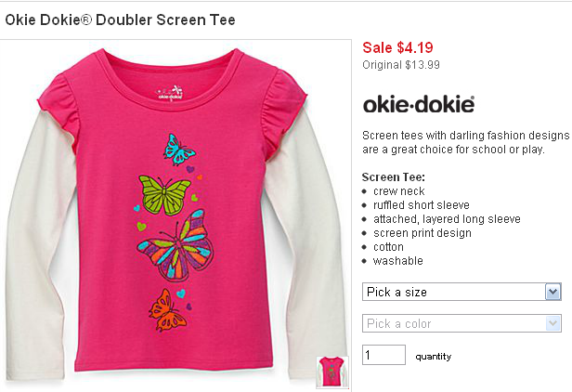Click the blue butterfly on the shirt
The image size is (572, 392).
pyautogui.click(x=178, y=150)
